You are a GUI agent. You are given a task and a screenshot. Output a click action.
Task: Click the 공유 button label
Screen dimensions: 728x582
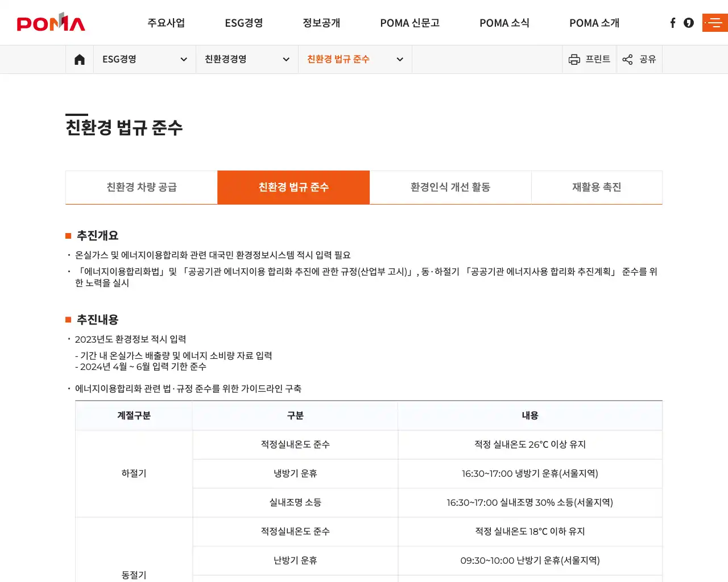point(648,59)
